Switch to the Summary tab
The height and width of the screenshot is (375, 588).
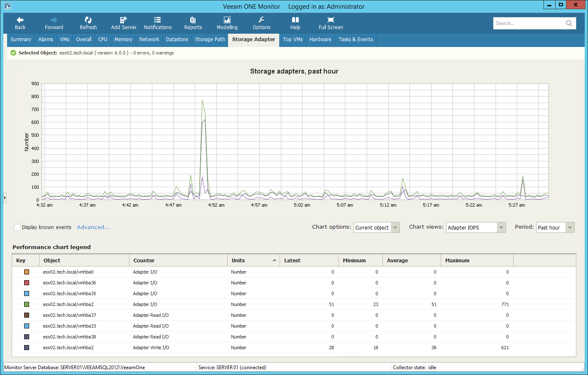point(21,39)
